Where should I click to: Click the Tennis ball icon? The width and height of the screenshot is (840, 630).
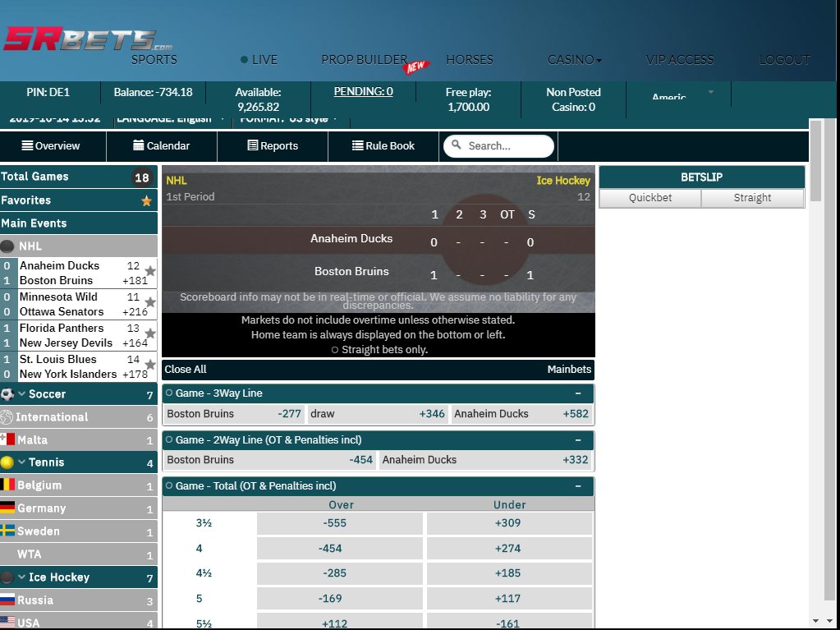click(x=7, y=462)
